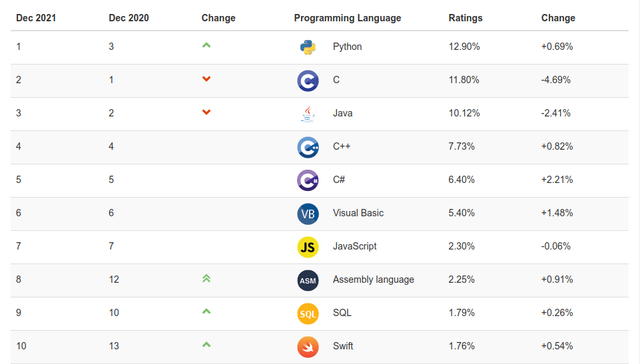Click the Swift +0.54% change value
This screenshot has width=640, height=364.
[x=557, y=346]
